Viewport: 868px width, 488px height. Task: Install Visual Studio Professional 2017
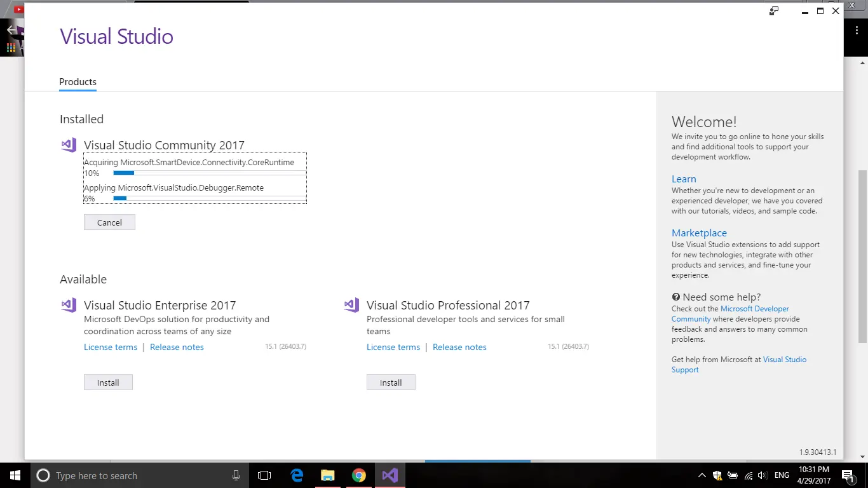tap(391, 383)
